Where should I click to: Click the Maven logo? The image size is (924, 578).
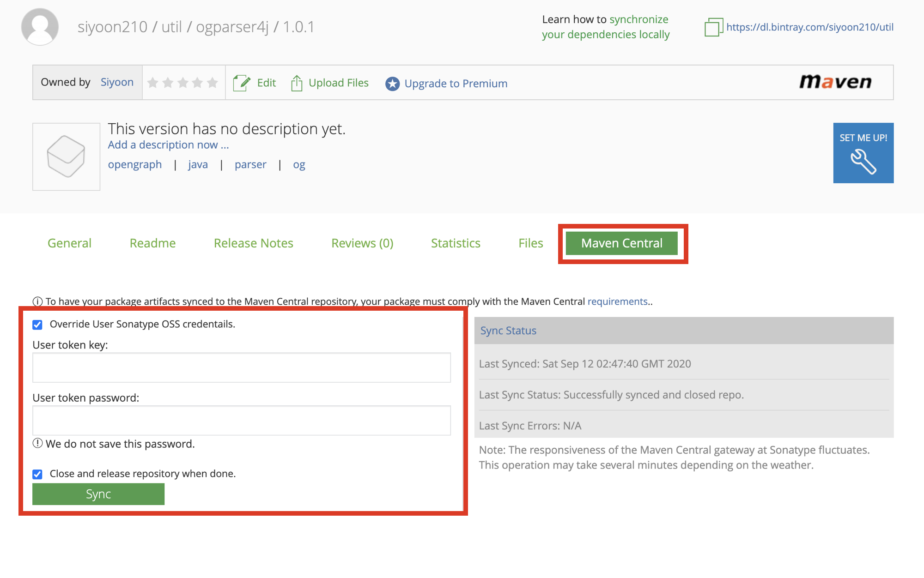(835, 82)
